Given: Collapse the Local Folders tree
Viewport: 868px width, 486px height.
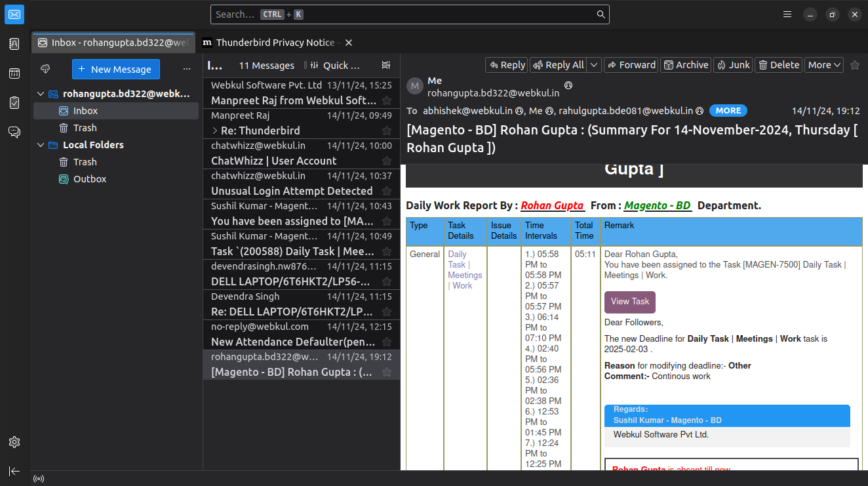Looking at the screenshot, I should tap(41, 145).
